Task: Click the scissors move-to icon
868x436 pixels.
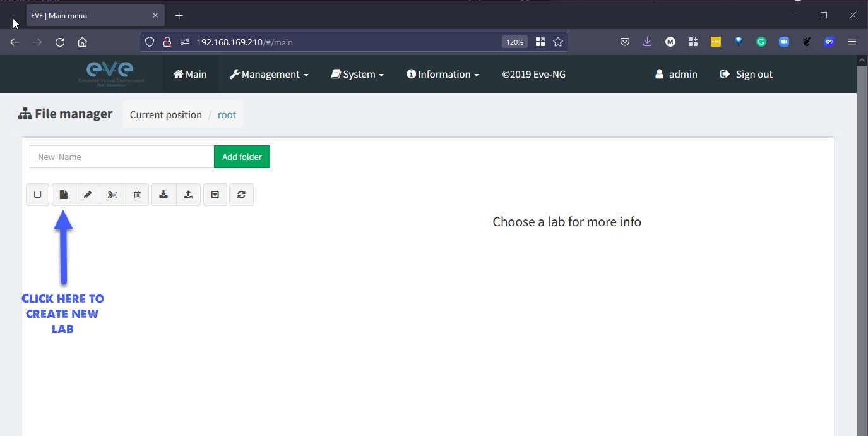Action: [112, 195]
